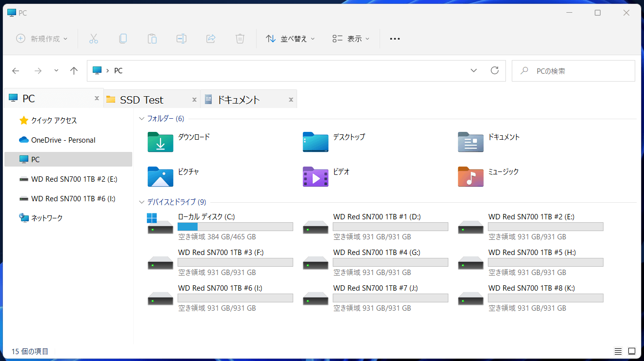Image resolution: width=644 pixels, height=361 pixels.
Task: Click the 空き領域 384 GB/465 GB text
Action: coord(217,237)
